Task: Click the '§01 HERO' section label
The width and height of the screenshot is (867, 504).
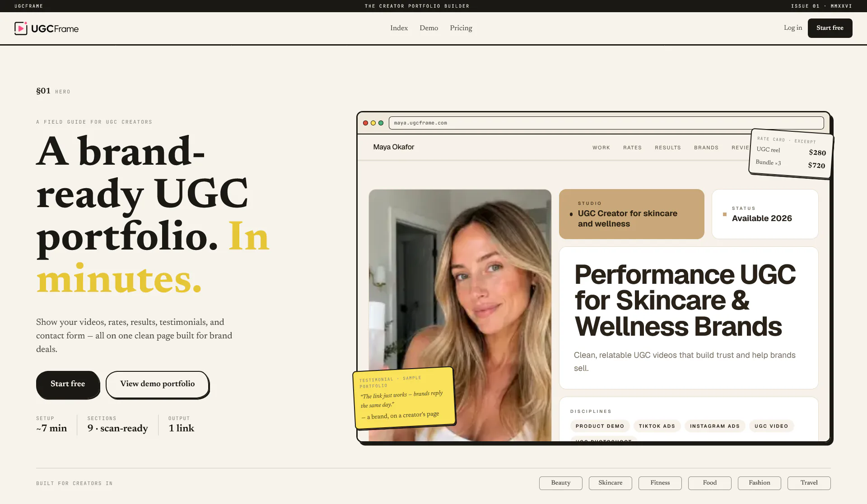Action: point(53,91)
